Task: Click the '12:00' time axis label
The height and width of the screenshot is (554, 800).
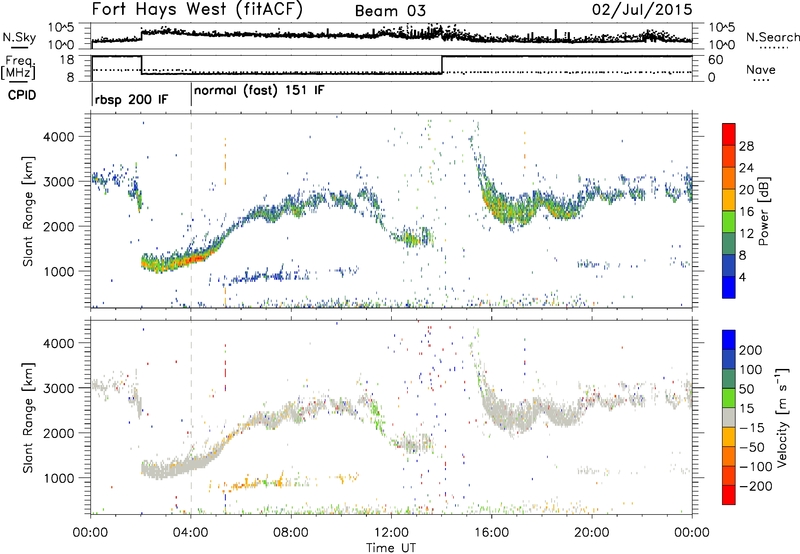Action: 391,533
